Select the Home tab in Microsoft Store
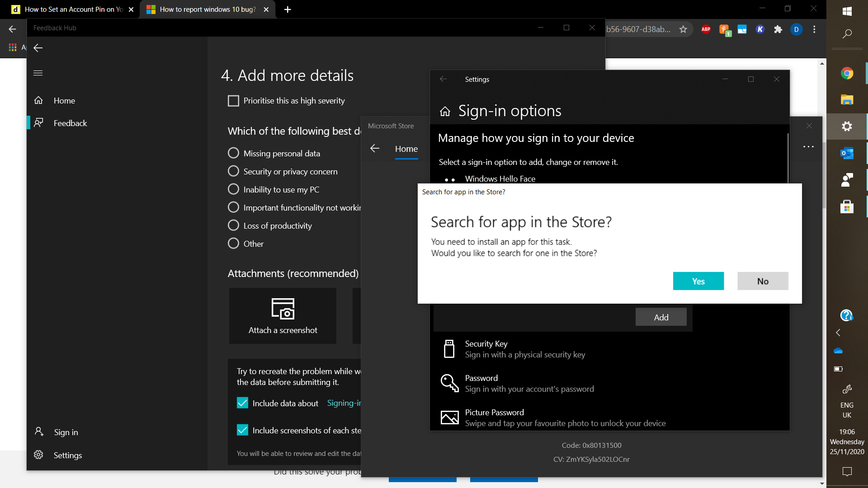The image size is (868, 488). pyautogui.click(x=406, y=149)
